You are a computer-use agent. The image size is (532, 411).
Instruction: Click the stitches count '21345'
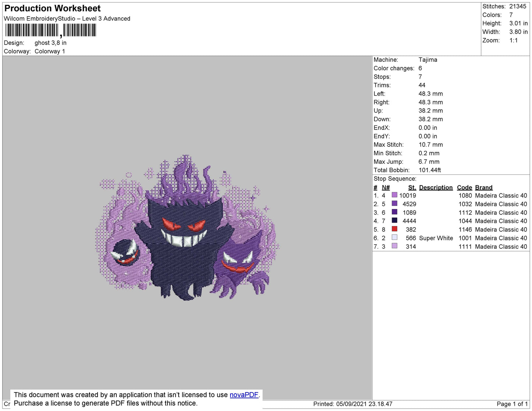[518, 7]
